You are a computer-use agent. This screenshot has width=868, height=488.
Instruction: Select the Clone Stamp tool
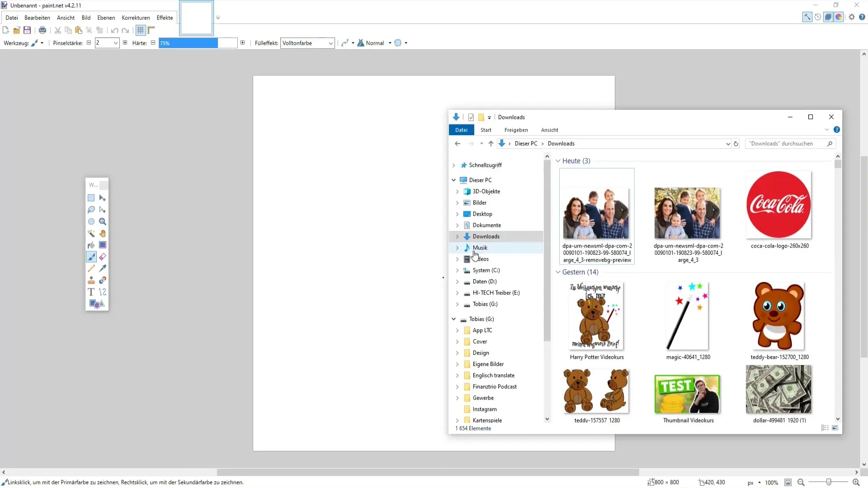(91, 280)
